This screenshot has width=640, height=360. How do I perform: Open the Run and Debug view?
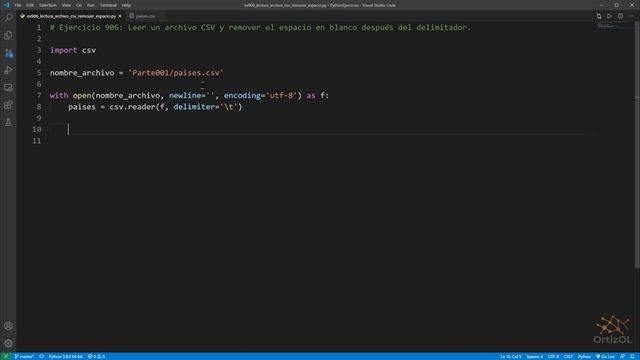(x=8, y=70)
